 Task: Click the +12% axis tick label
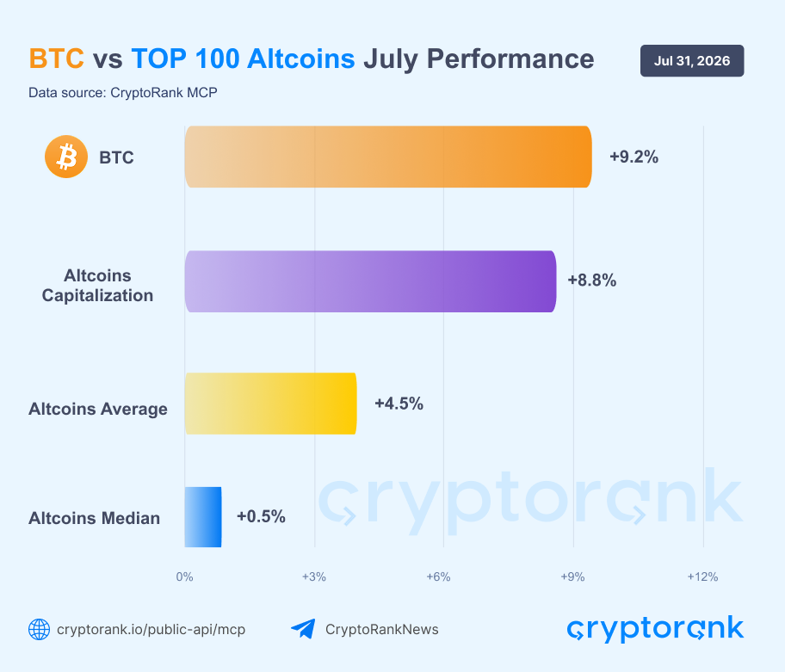pos(702,577)
